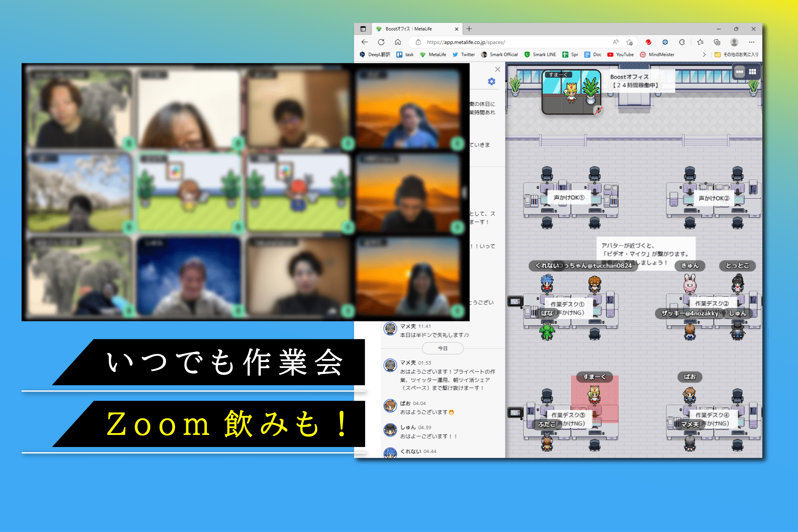The image size is (798, 532).
Task: Click the Read Aloud icon in address bar
Action: [615, 42]
